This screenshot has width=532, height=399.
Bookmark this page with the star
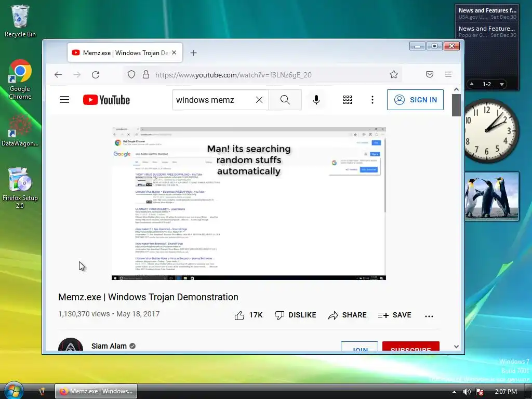(x=394, y=74)
